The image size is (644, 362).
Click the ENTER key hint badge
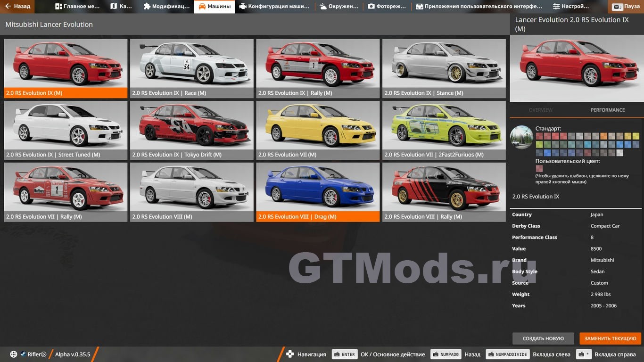coord(345,354)
